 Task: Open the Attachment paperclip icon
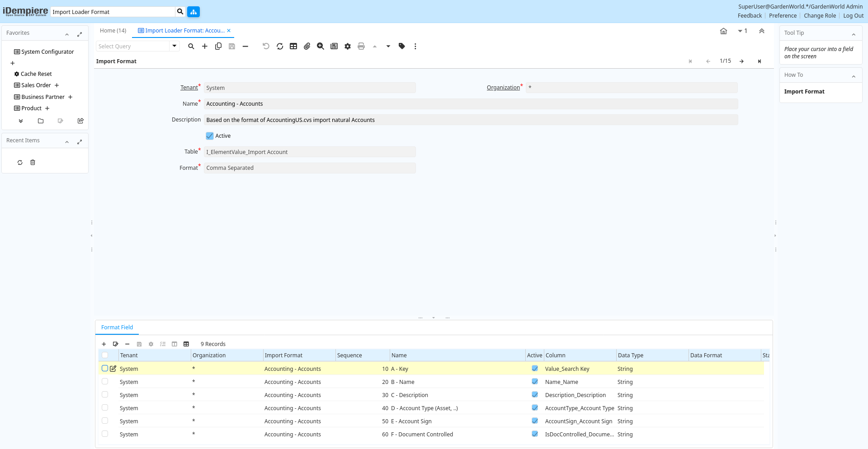point(307,46)
